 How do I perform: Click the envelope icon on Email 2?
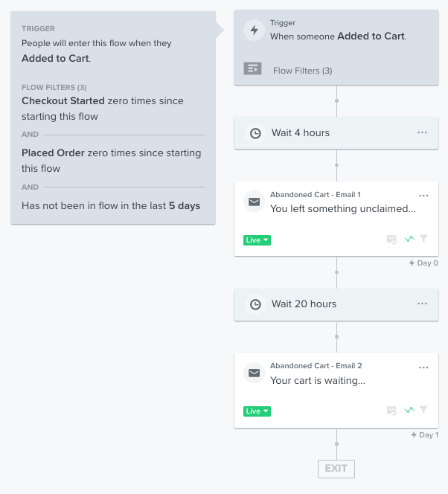click(x=255, y=373)
